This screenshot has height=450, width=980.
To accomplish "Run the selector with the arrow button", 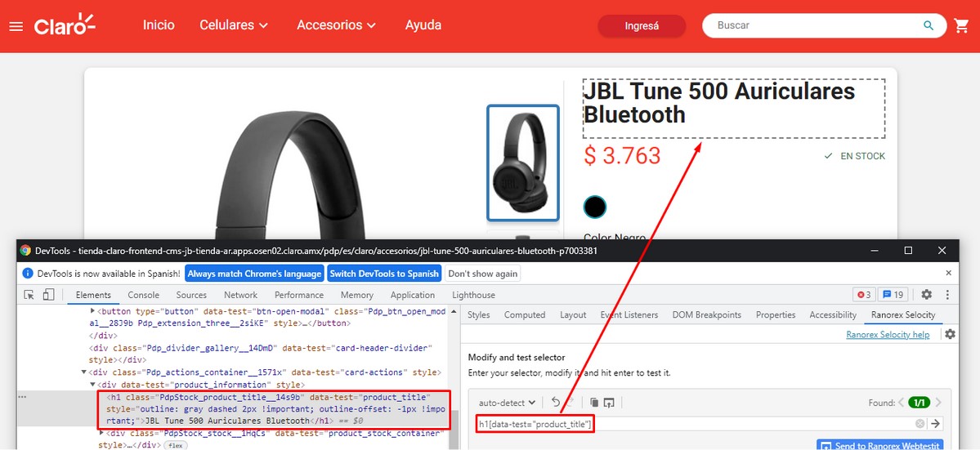I will click(936, 424).
